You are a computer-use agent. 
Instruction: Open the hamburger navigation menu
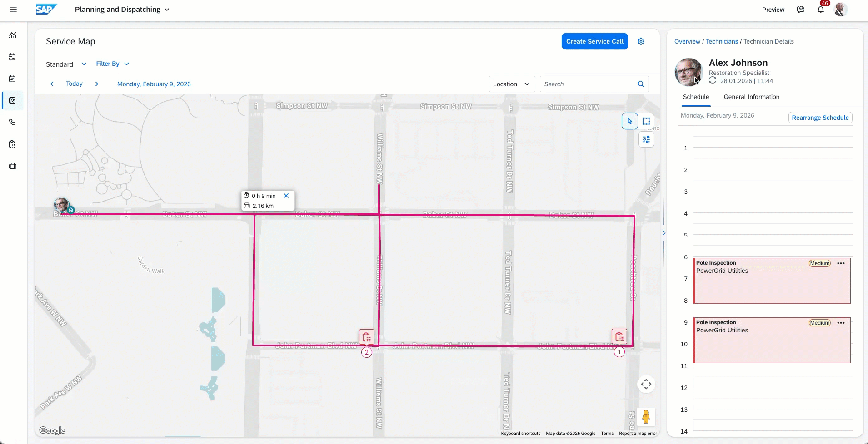click(x=13, y=10)
